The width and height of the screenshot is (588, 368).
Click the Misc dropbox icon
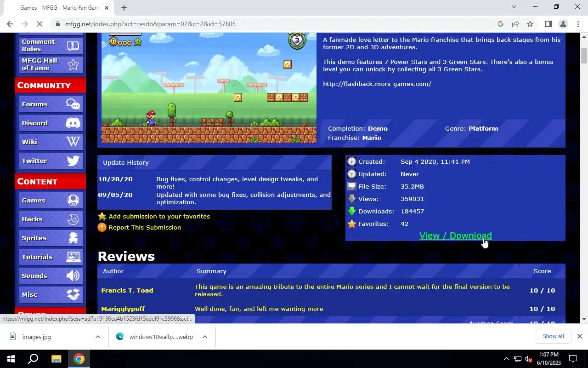click(x=73, y=295)
